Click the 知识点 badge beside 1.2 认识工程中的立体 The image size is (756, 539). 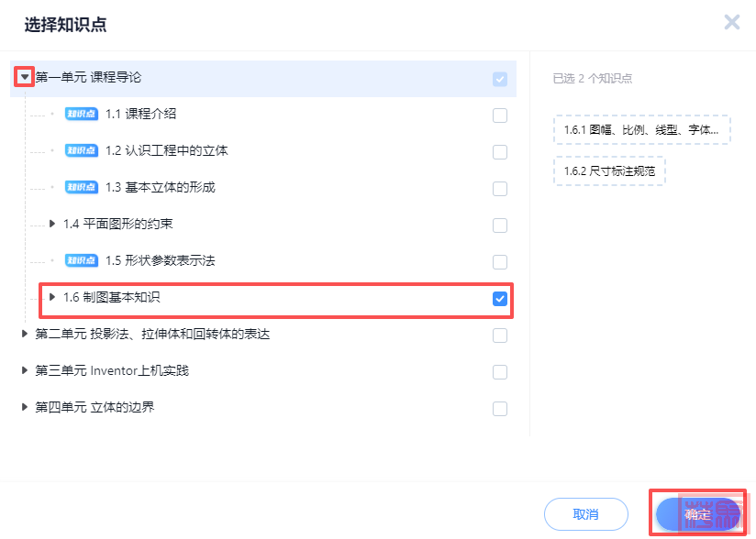82,151
